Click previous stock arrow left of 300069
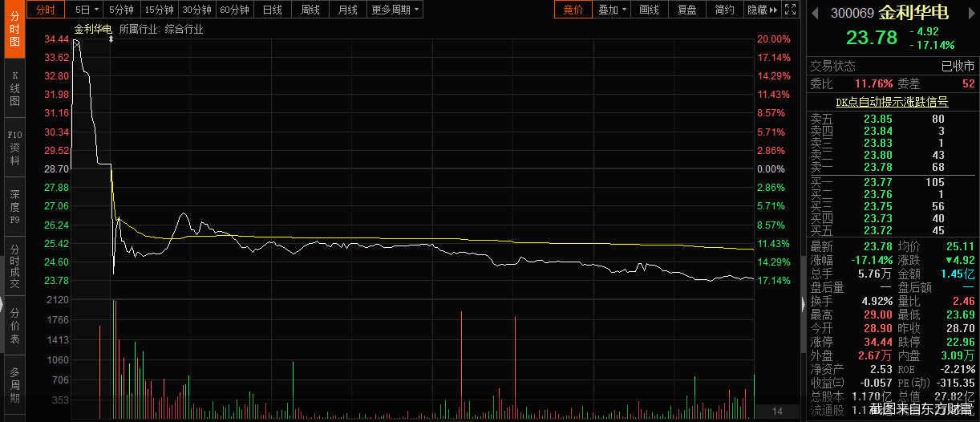Screen dimensions: 980x422 pos(816,12)
